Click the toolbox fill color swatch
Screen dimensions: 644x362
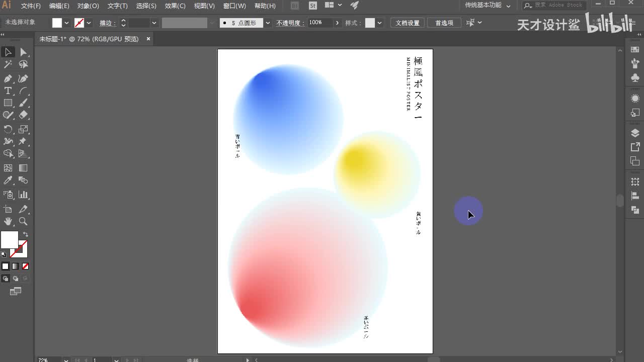[x=9, y=240]
